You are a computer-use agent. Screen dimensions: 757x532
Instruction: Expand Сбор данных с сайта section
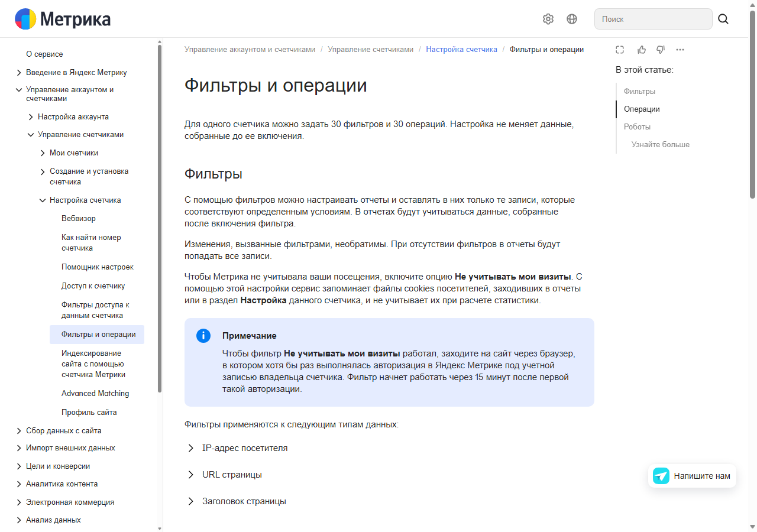tap(19, 431)
